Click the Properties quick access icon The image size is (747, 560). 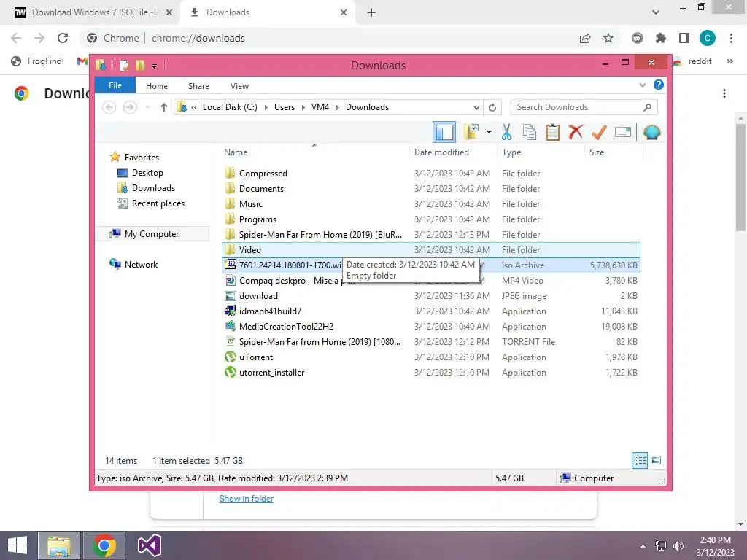point(124,65)
